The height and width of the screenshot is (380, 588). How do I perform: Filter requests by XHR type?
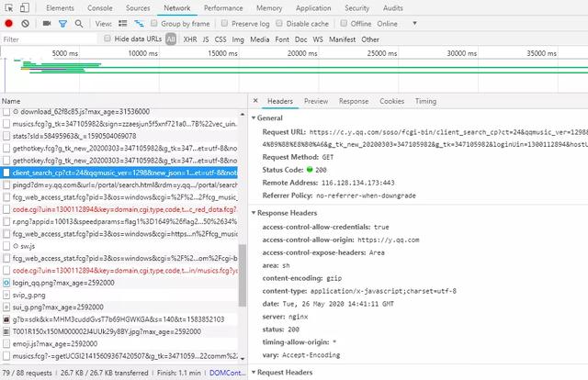[x=189, y=39]
